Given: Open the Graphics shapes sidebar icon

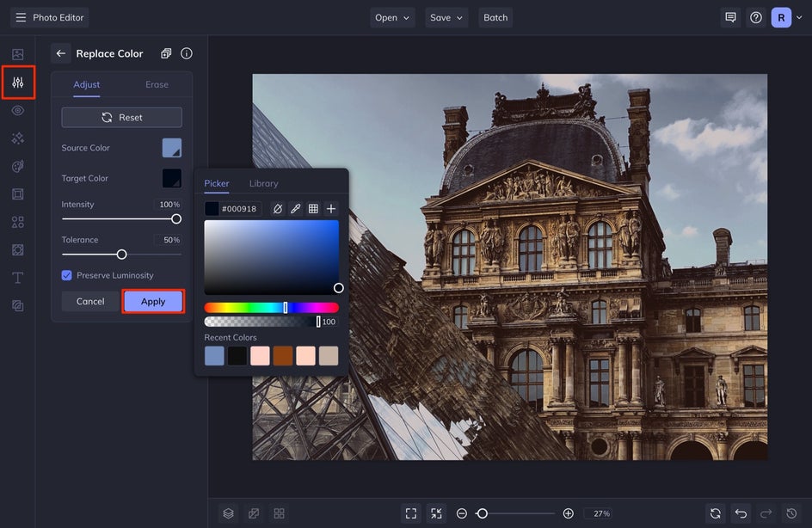Looking at the screenshot, I should point(17,222).
